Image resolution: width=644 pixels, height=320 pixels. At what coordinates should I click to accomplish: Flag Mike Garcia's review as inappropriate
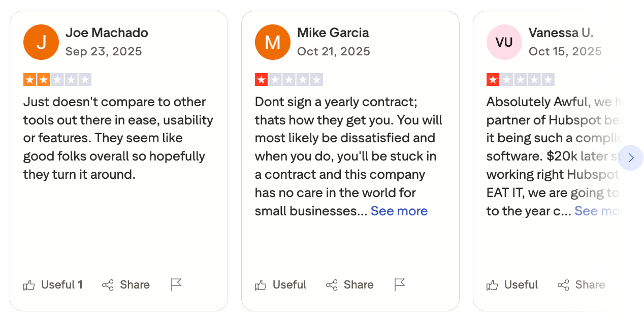(400, 285)
